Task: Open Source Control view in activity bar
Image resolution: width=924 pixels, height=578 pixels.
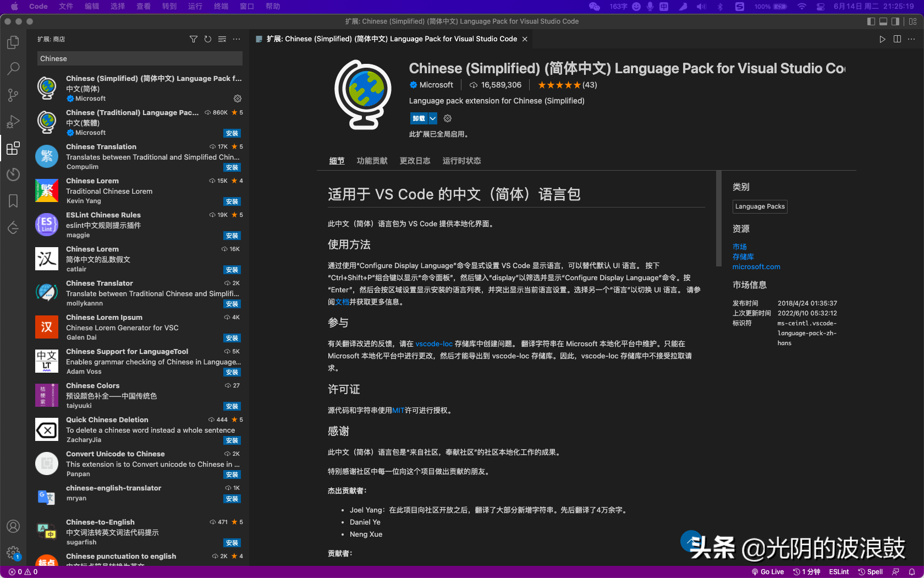Action: 13,95
